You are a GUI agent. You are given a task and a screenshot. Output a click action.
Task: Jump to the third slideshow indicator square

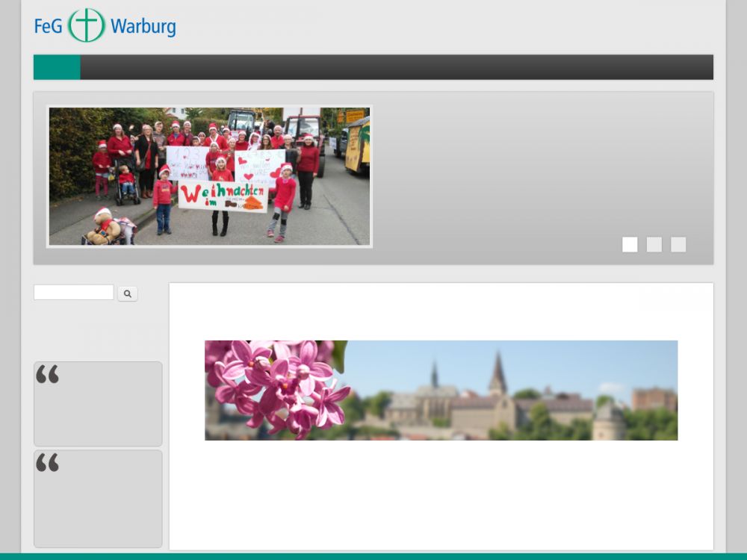678,244
